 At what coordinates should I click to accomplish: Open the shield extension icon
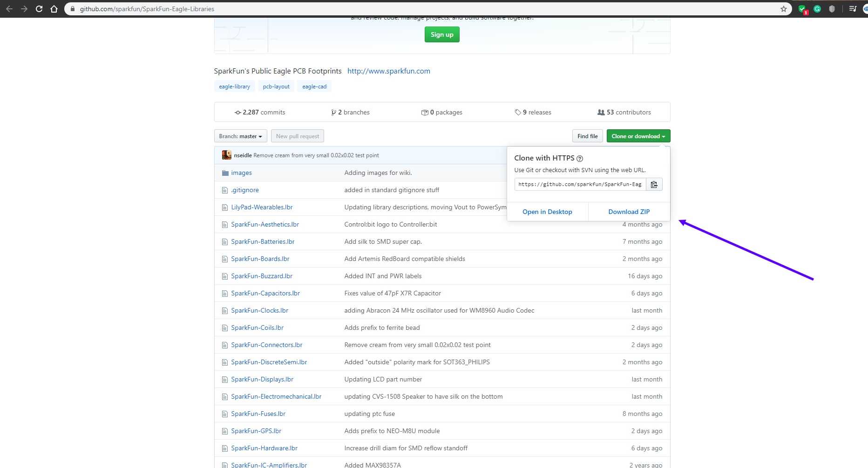point(832,9)
